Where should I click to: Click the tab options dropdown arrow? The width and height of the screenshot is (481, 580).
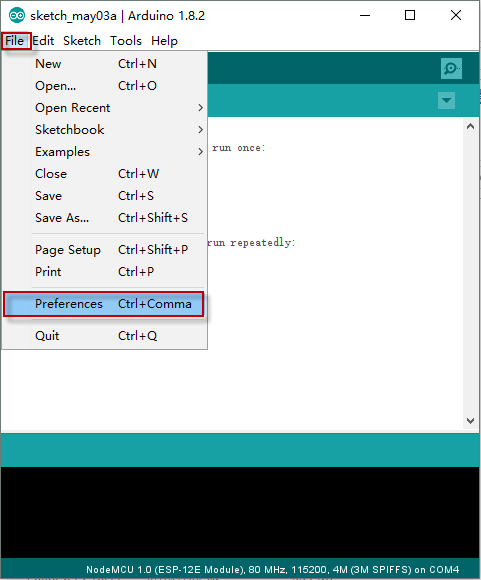[x=446, y=100]
